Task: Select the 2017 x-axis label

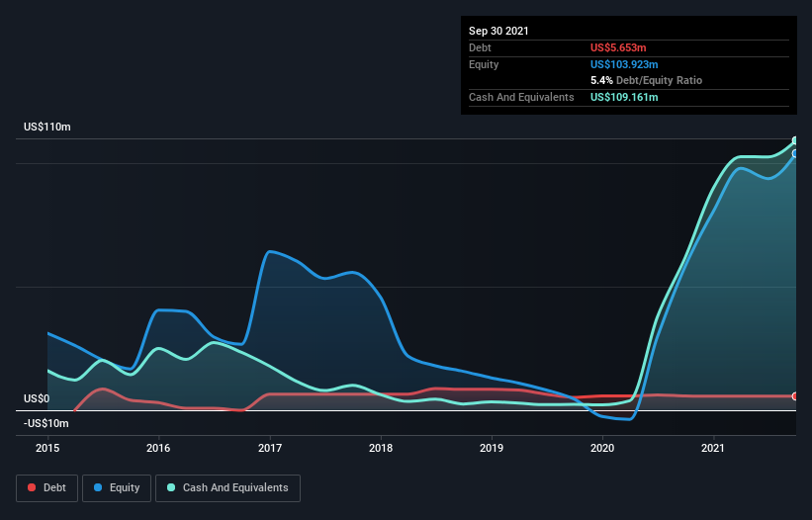Action: (x=270, y=448)
